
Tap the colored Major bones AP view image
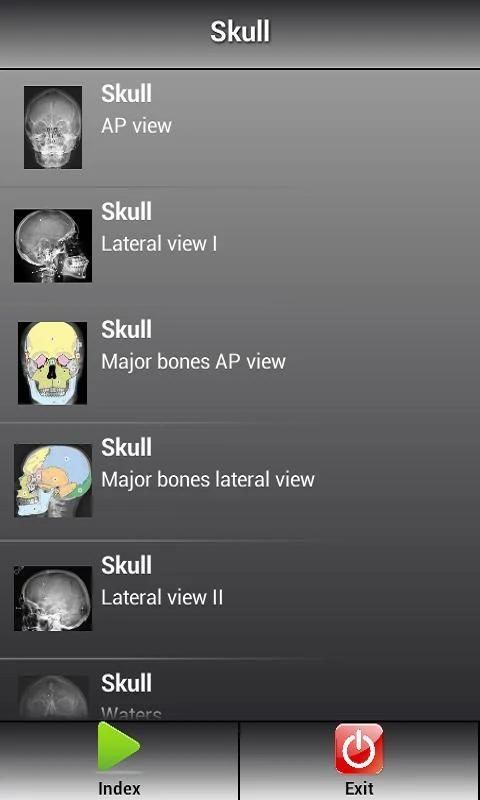(53, 363)
